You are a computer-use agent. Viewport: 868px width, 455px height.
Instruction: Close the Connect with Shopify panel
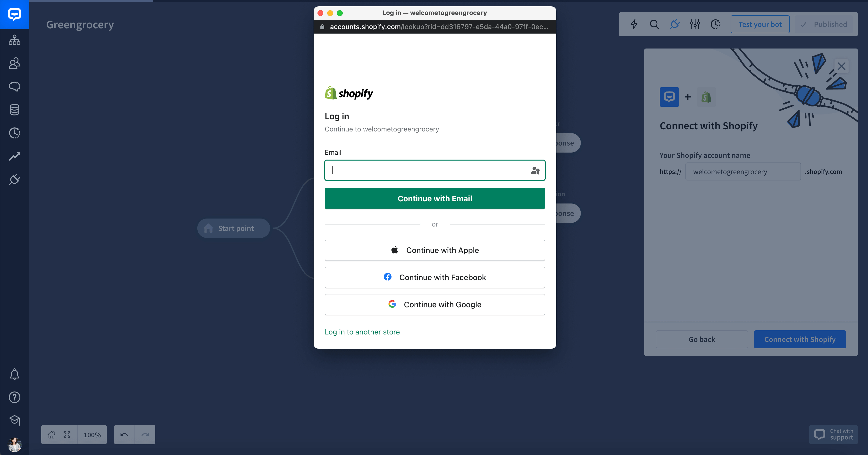click(841, 66)
